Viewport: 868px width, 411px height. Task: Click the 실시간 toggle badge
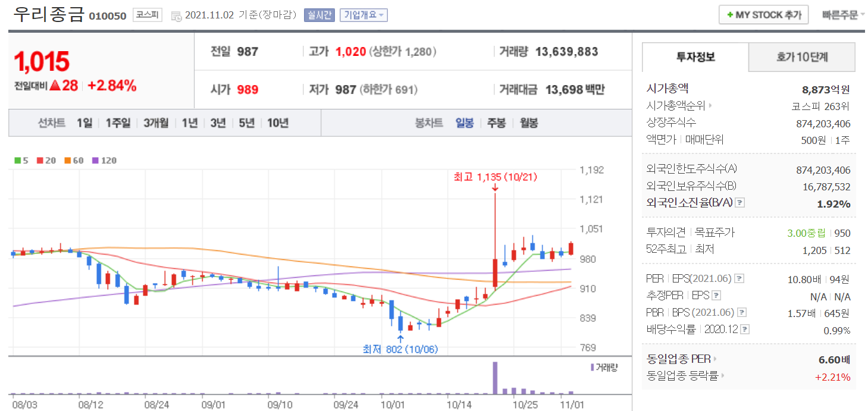point(319,15)
